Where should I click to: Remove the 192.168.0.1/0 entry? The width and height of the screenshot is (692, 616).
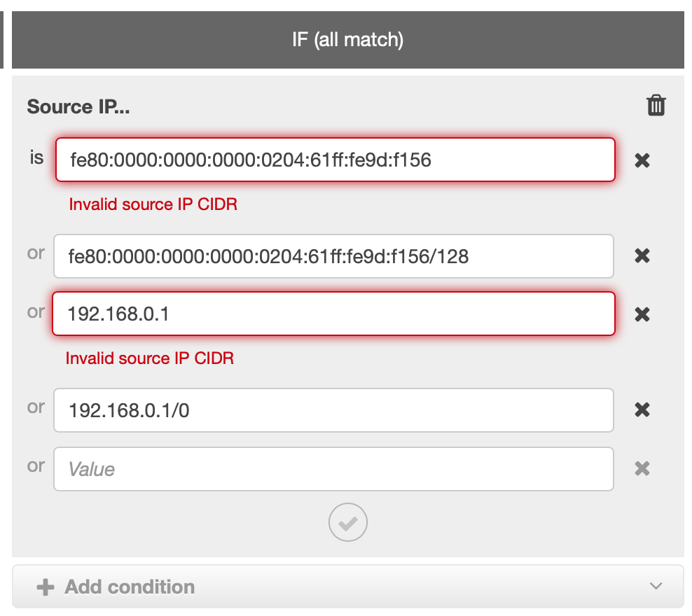642,409
